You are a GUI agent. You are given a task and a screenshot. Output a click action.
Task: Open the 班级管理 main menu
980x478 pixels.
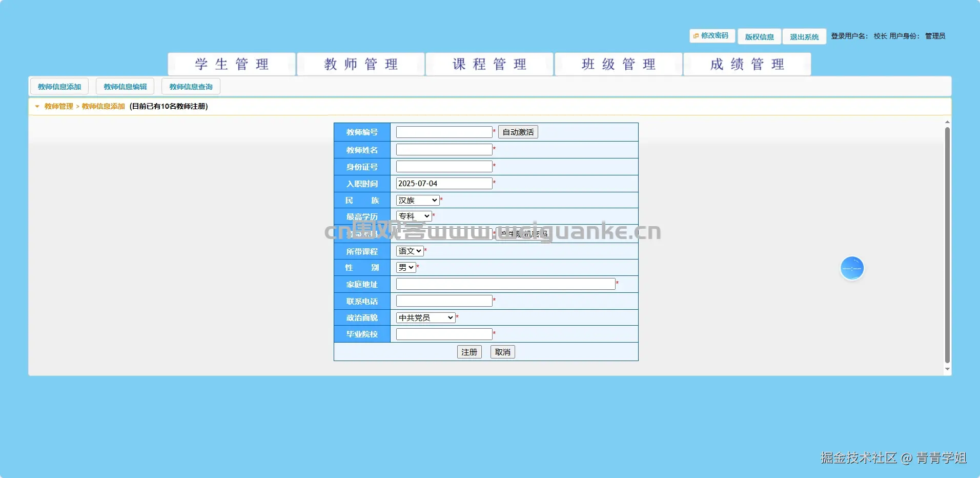click(x=619, y=64)
